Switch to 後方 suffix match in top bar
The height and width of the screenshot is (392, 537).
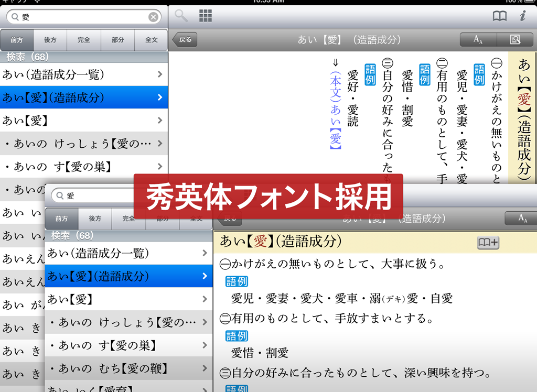(x=50, y=40)
